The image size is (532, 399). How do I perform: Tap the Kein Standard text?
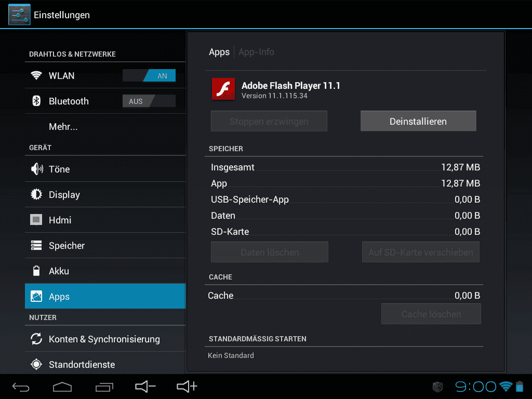coord(231,355)
